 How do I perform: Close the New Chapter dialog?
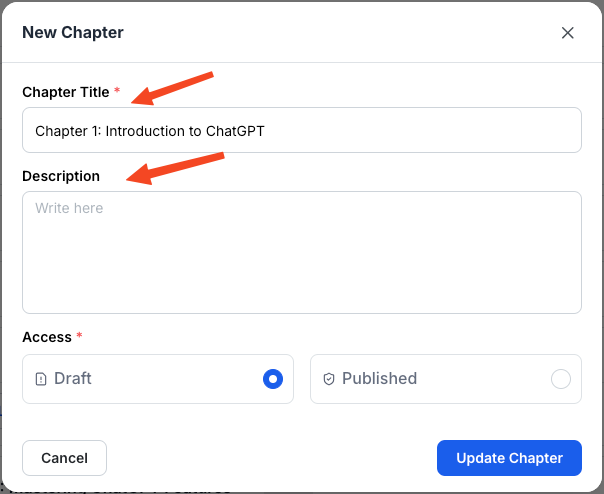tap(567, 33)
